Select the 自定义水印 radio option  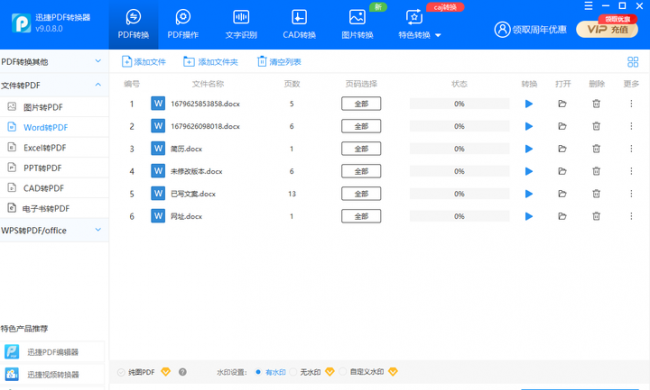(x=342, y=372)
